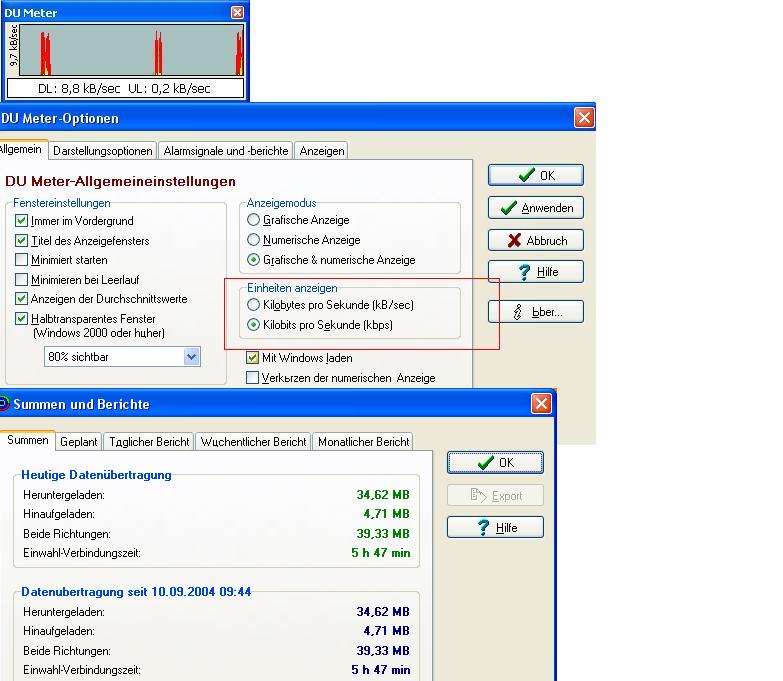Image resolution: width=783 pixels, height=681 pixels.
Task: Click the disabled Export button
Action: [495, 496]
